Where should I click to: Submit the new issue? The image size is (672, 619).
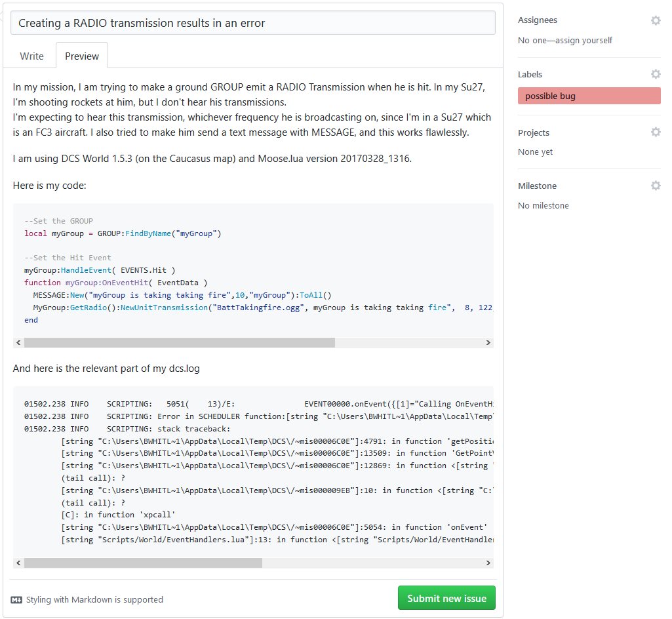pyautogui.click(x=446, y=597)
